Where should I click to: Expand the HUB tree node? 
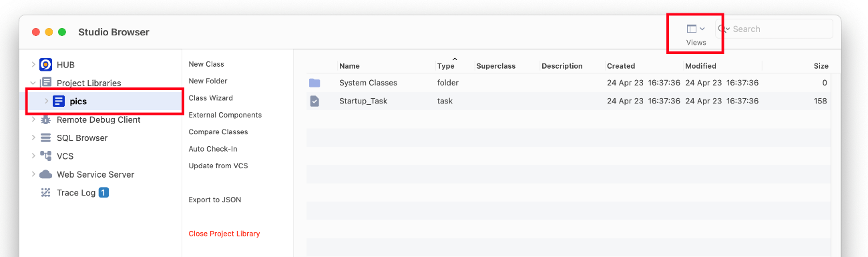click(33, 65)
